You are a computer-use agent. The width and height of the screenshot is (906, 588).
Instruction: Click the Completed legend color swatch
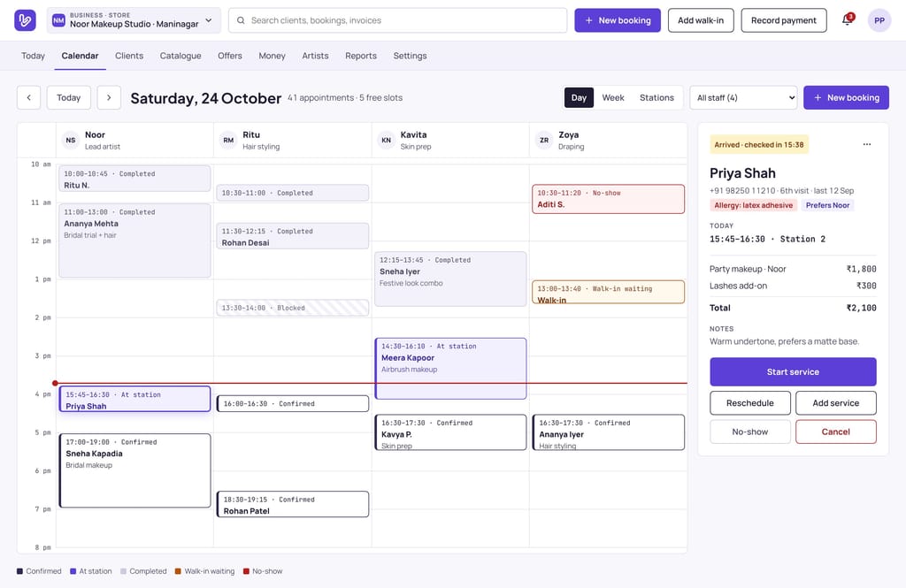pyautogui.click(x=123, y=571)
